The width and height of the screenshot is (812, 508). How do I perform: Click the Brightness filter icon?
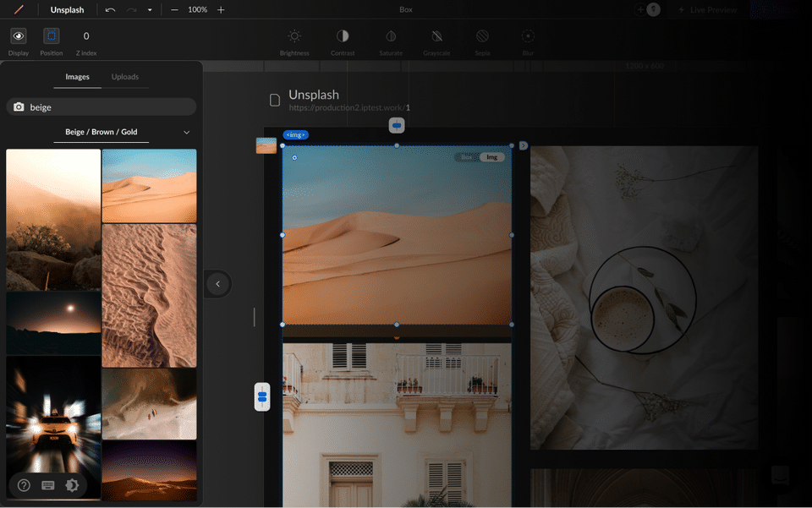[294, 36]
